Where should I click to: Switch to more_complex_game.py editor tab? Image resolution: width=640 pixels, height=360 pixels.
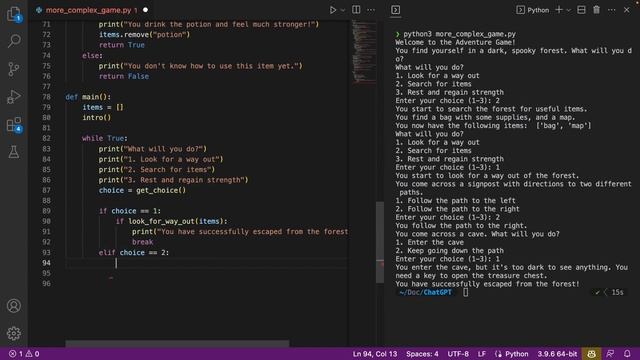coord(88,10)
